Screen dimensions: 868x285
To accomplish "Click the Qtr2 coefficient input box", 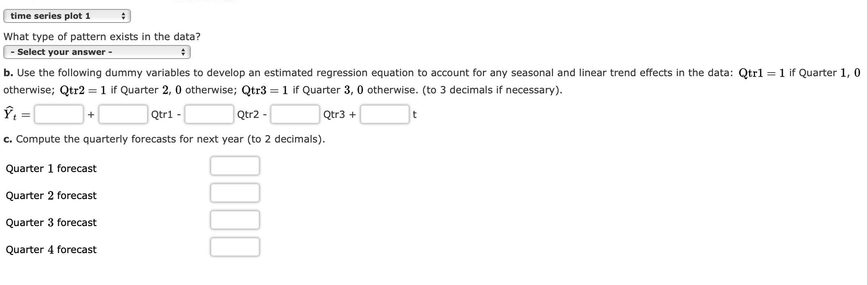I will [x=208, y=115].
